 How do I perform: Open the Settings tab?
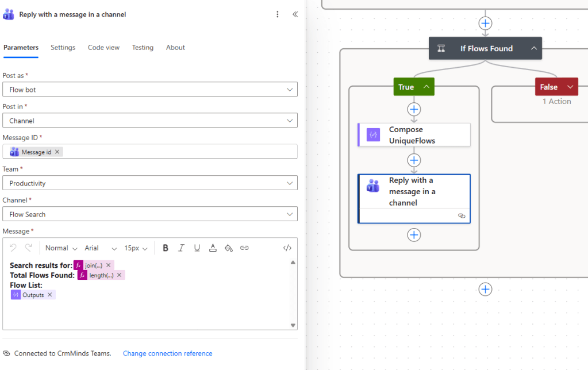point(63,48)
